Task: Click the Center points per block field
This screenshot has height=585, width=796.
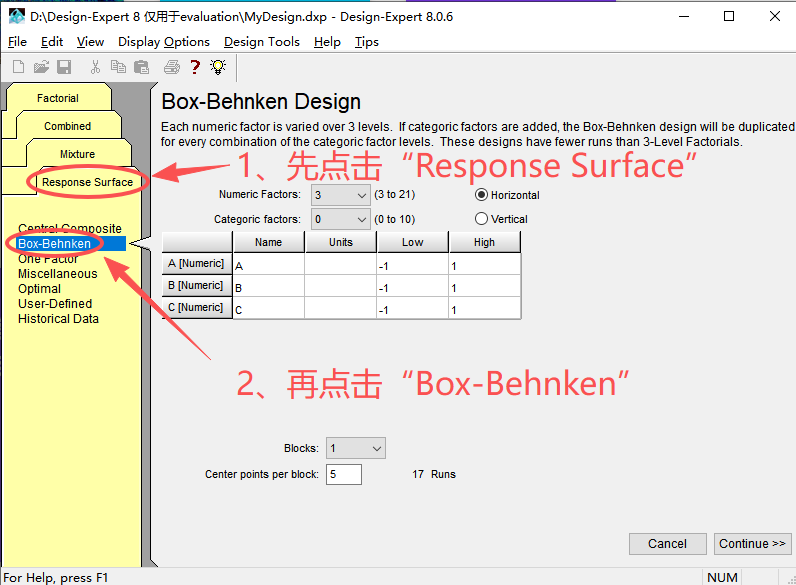Action: [x=343, y=474]
